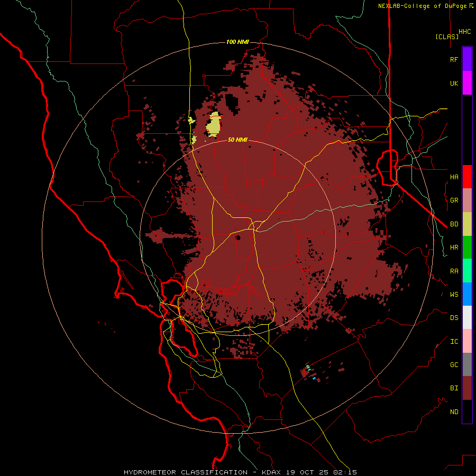
Task: Click the "BD" legend label
Action: [x=454, y=224]
